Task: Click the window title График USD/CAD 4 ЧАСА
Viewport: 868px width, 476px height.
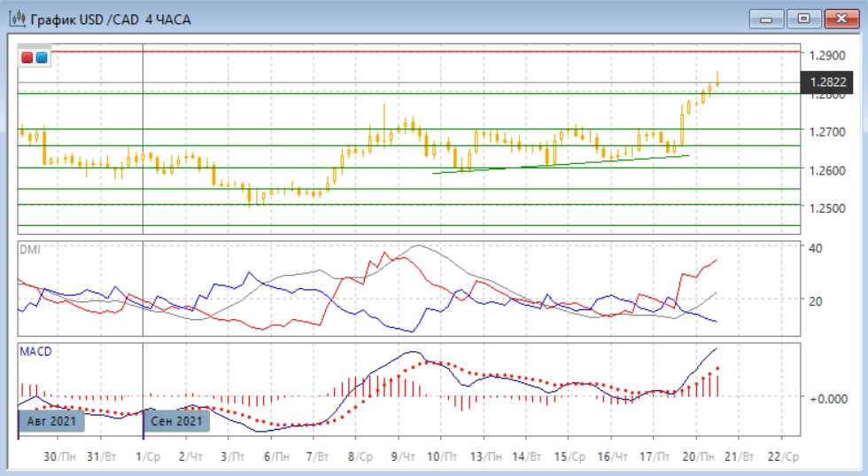Action: click(111, 19)
